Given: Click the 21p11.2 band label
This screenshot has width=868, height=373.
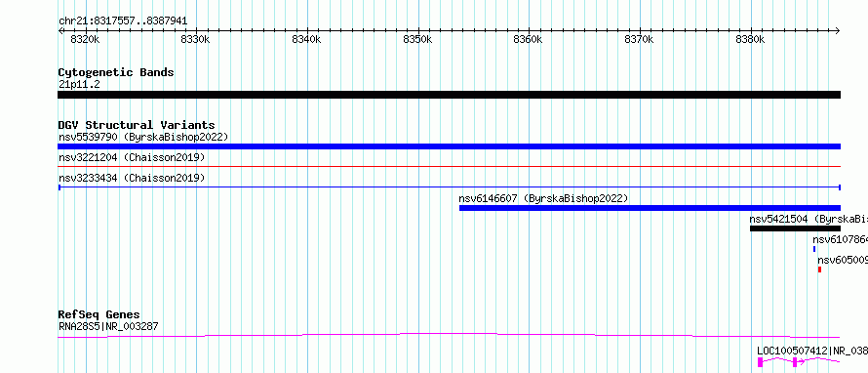Looking at the screenshot, I should click(x=79, y=84).
